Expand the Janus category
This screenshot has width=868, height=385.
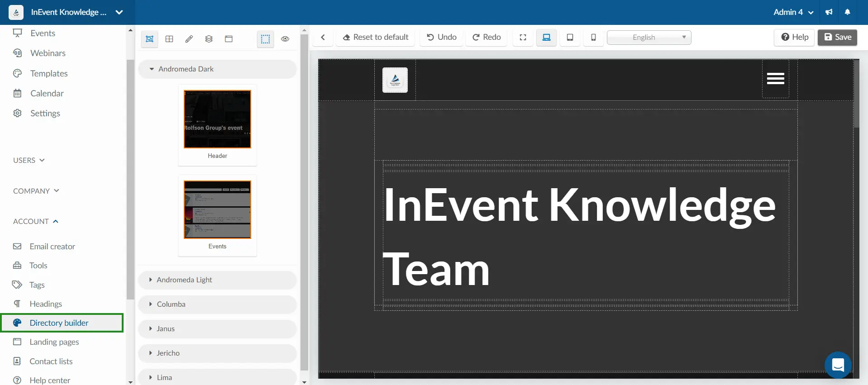pyautogui.click(x=217, y=329)
